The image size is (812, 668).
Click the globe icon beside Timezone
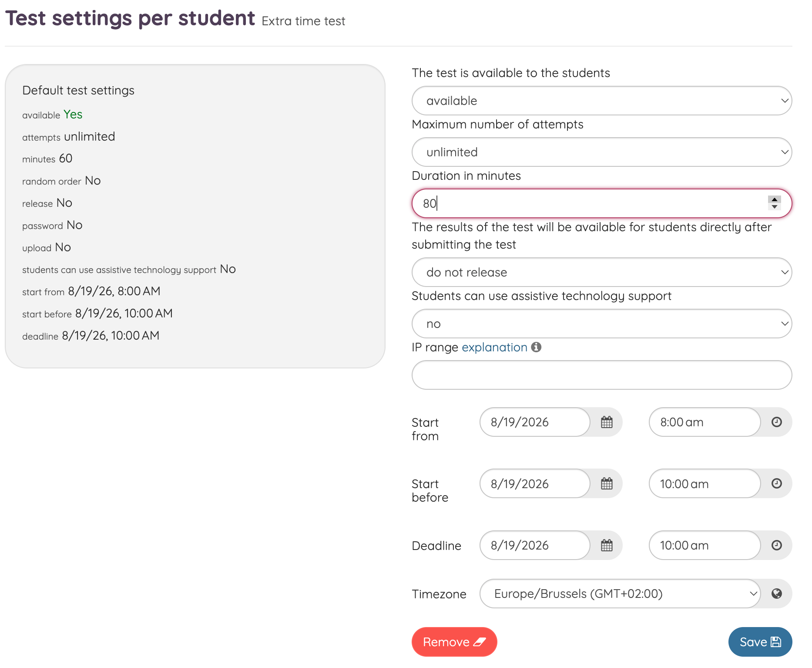coord(777,594)
